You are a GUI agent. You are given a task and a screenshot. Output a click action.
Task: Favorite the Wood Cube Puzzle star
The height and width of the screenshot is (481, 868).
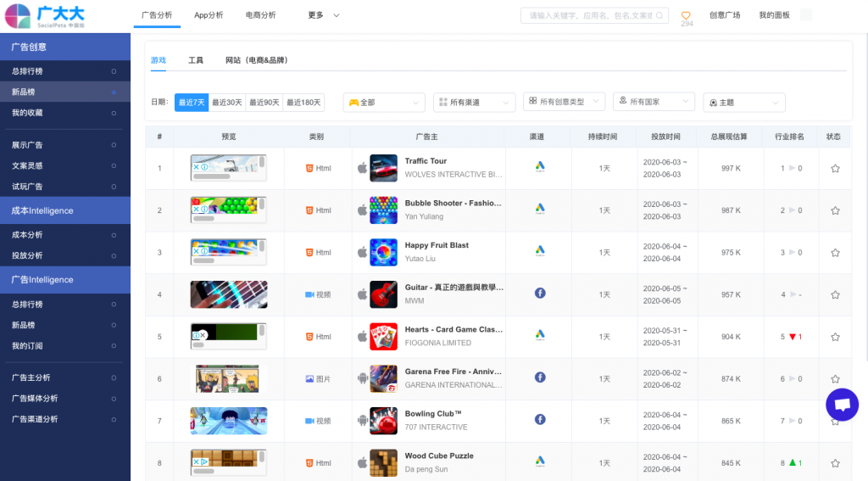(835, 463)
